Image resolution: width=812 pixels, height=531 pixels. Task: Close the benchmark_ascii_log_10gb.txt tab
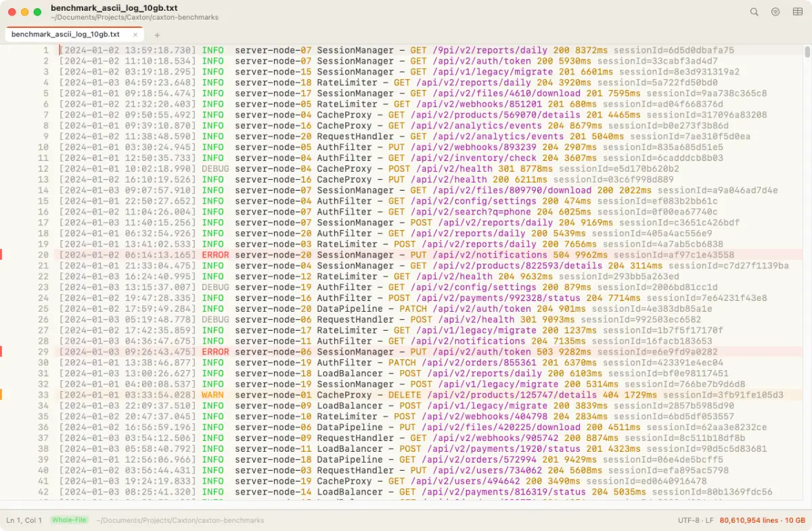(x=135, y=34)
